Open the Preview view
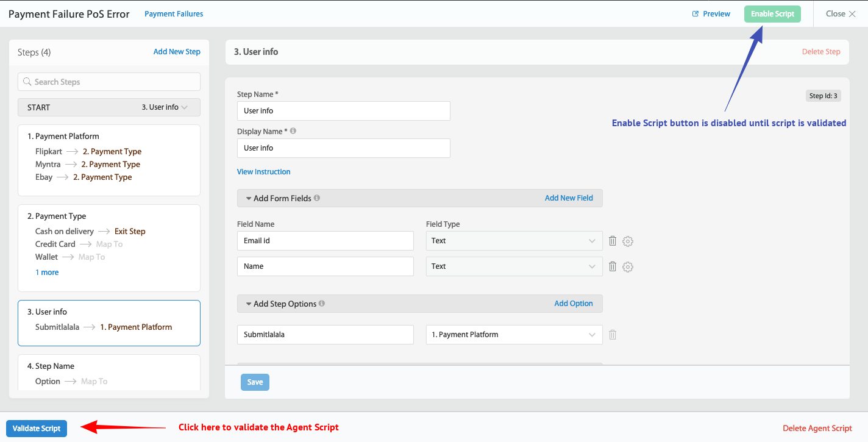 point(711,13)
